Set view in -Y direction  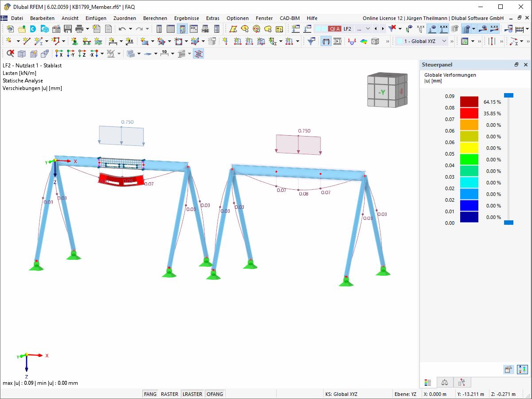point(70,54)
